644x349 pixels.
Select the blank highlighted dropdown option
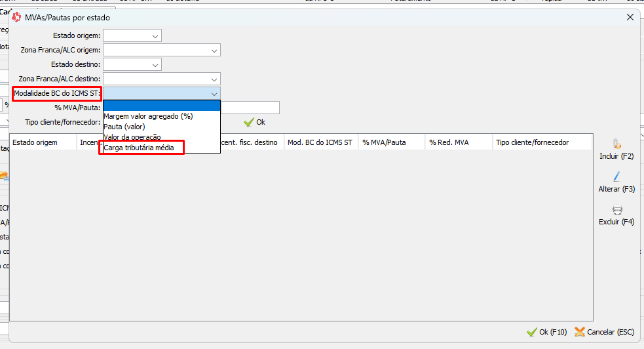click(x=162, y=106)
